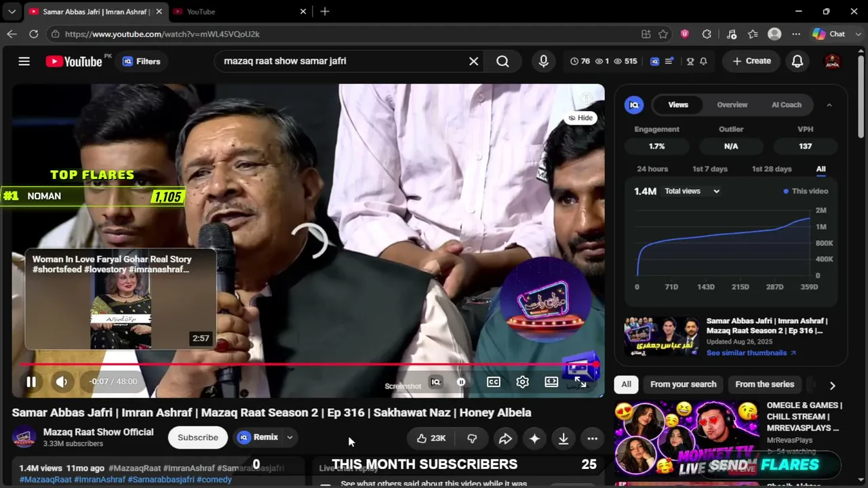Like the video with 23K likes
The width and height of the screenshot is (868, 488).
click(x=431, y=439)
